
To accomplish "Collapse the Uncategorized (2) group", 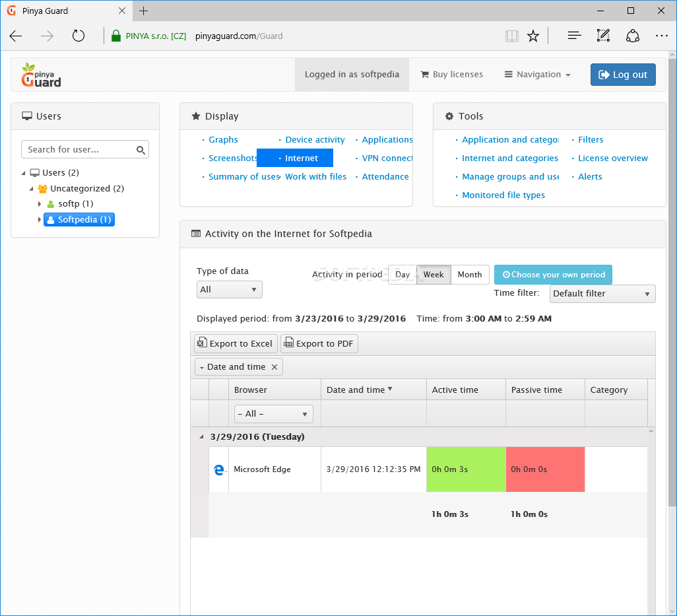I will pos(31,189).
